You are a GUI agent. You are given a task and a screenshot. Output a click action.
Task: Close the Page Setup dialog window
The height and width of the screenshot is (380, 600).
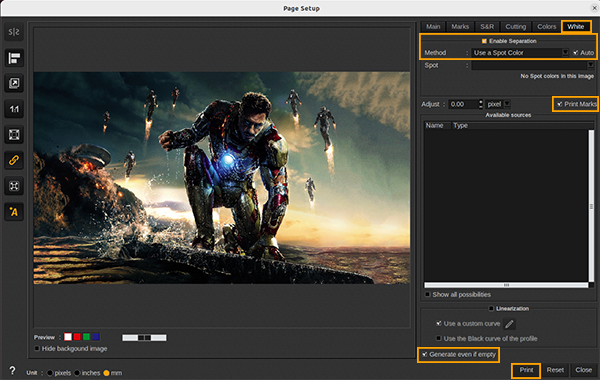point(594,8)
